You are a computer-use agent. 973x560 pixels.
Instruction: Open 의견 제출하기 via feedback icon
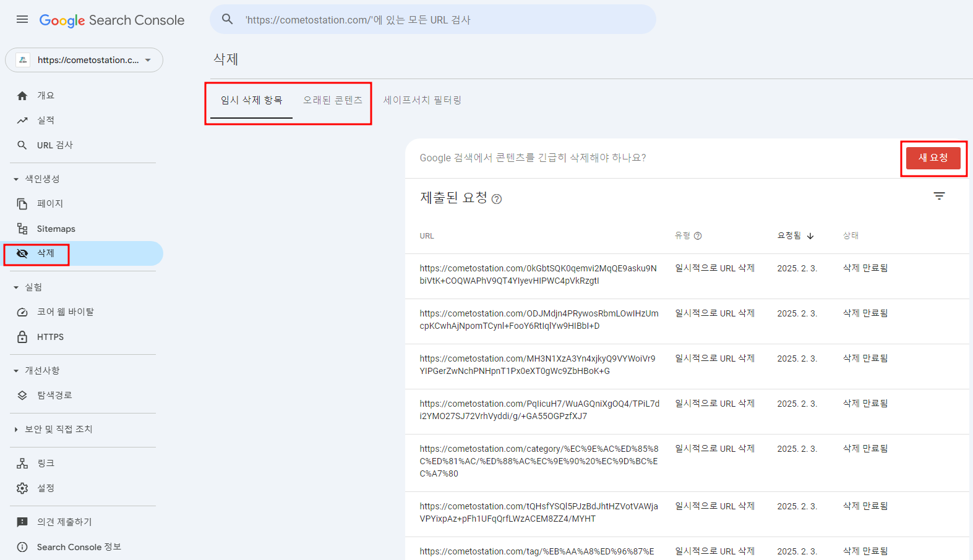pyautogui.click(x=22, y=522)
